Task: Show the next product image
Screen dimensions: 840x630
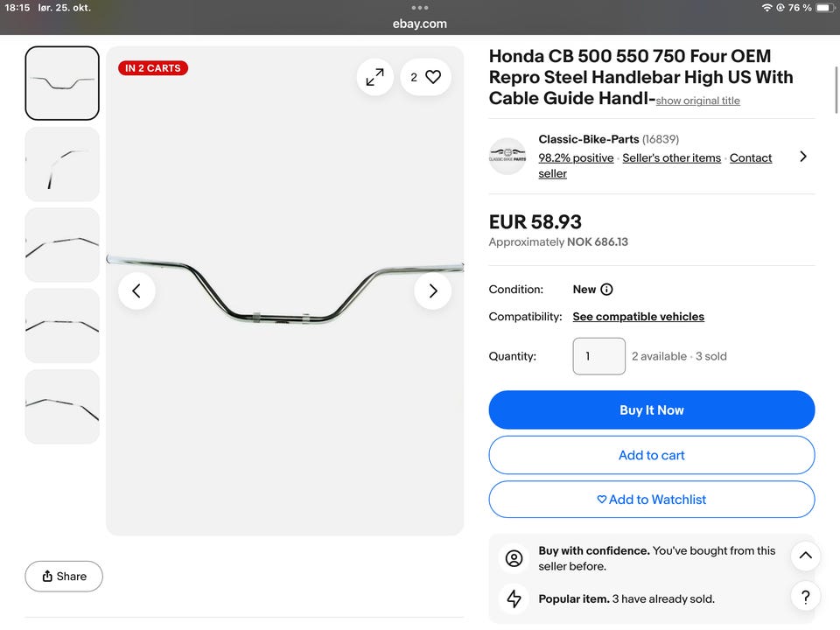Action: (432, 291)
